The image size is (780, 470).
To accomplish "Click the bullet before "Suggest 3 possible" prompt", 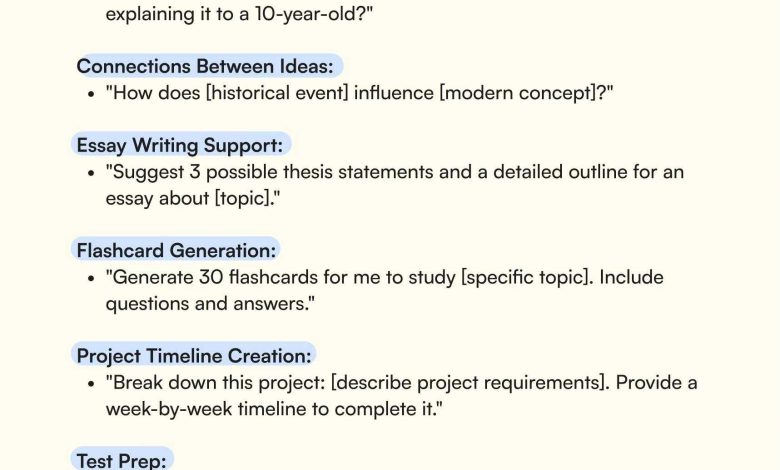I will (x=92, y=172).
